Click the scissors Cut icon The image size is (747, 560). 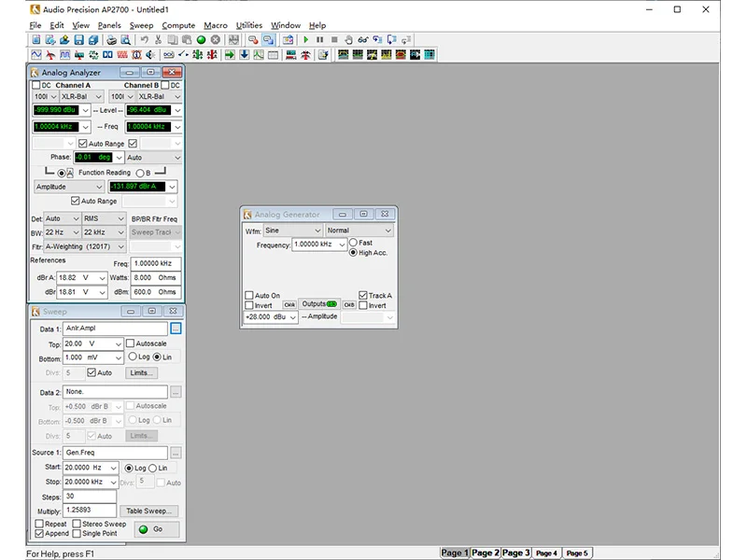pos(158,40)
